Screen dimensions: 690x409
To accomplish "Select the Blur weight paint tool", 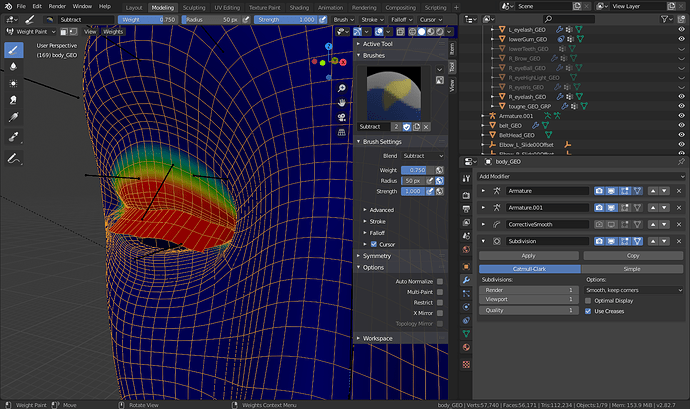I will point(13,66).
